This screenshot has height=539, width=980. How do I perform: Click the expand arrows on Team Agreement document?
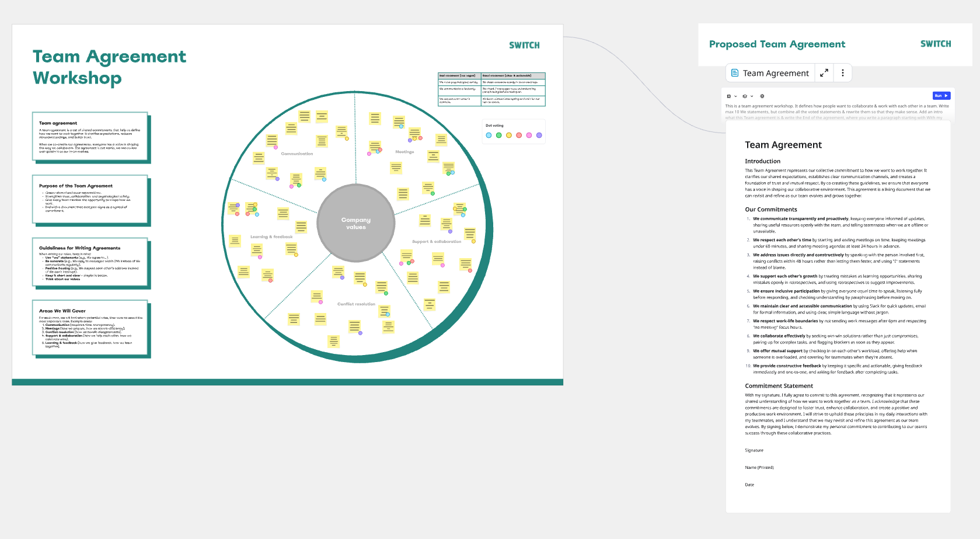[824, 73]
